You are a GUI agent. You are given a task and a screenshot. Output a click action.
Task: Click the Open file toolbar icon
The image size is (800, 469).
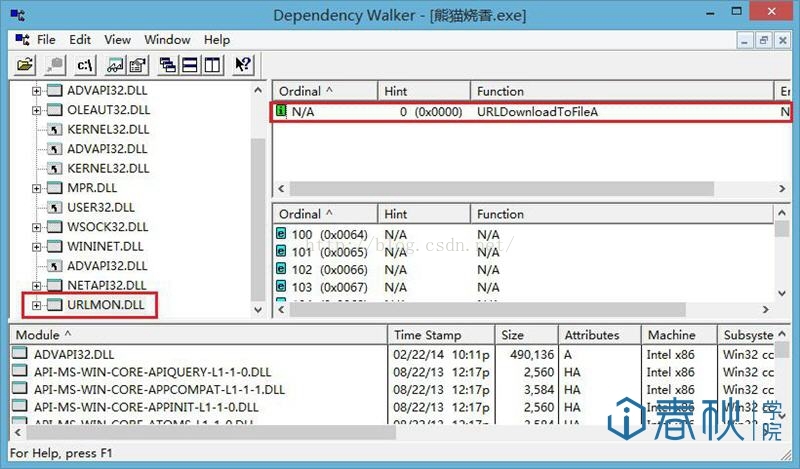(x=24, y=65)
